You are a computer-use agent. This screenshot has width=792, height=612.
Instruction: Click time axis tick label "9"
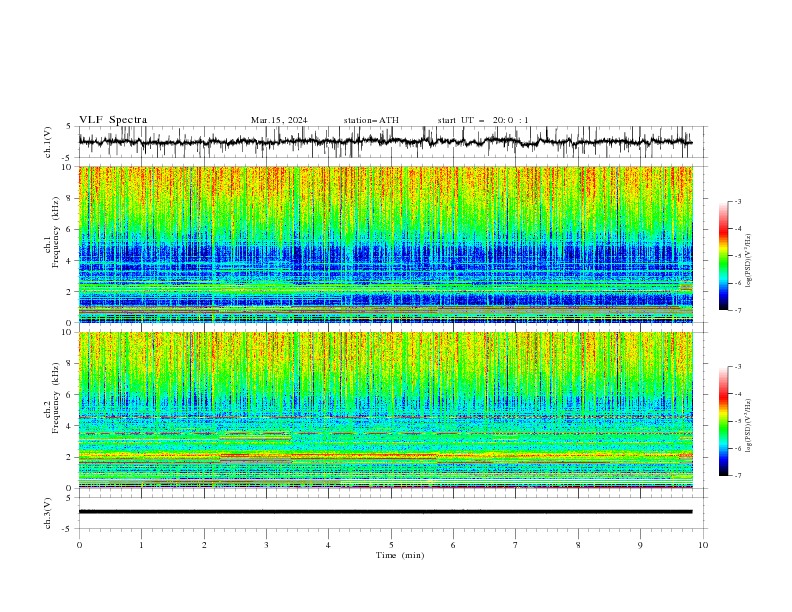tap(640, 545)
